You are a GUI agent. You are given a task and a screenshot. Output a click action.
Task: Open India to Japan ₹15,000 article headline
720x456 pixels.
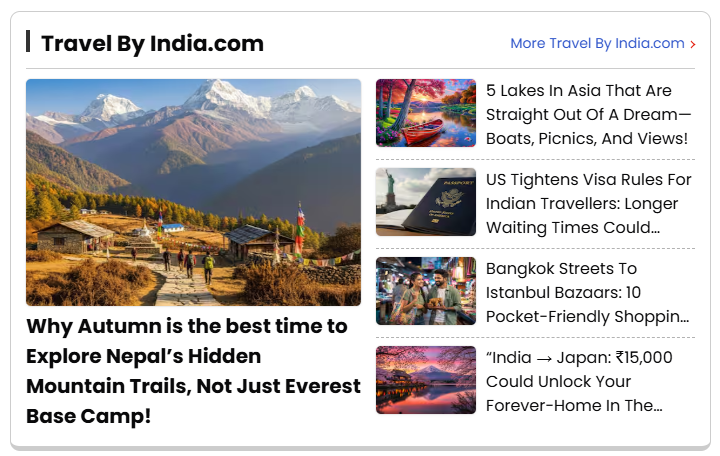point(579,382)
